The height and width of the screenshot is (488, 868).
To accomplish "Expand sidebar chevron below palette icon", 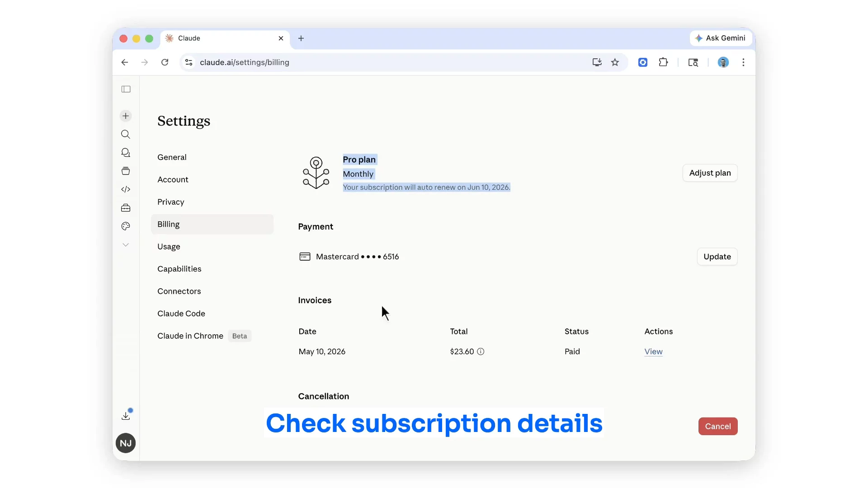I will 126,244.
